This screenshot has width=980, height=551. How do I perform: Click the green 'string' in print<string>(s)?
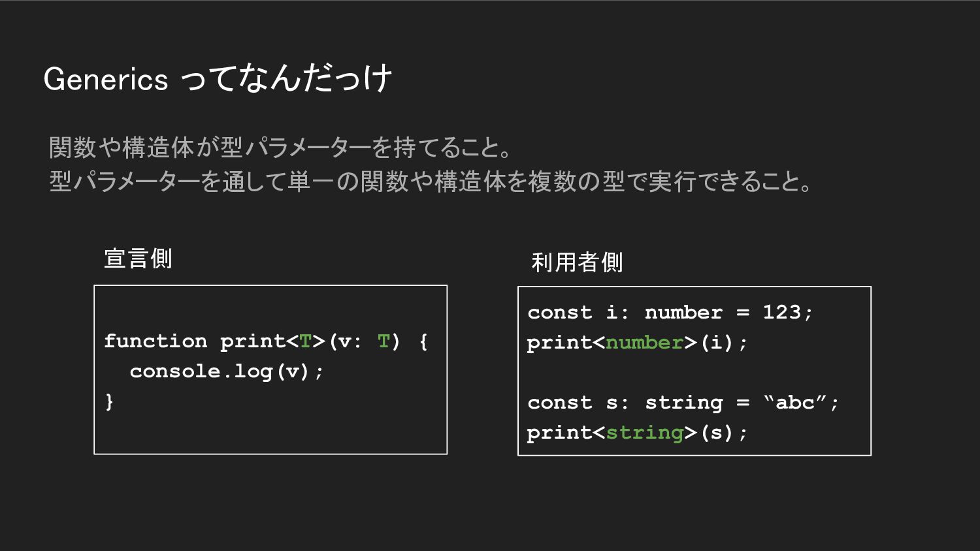tap(644, 433)
